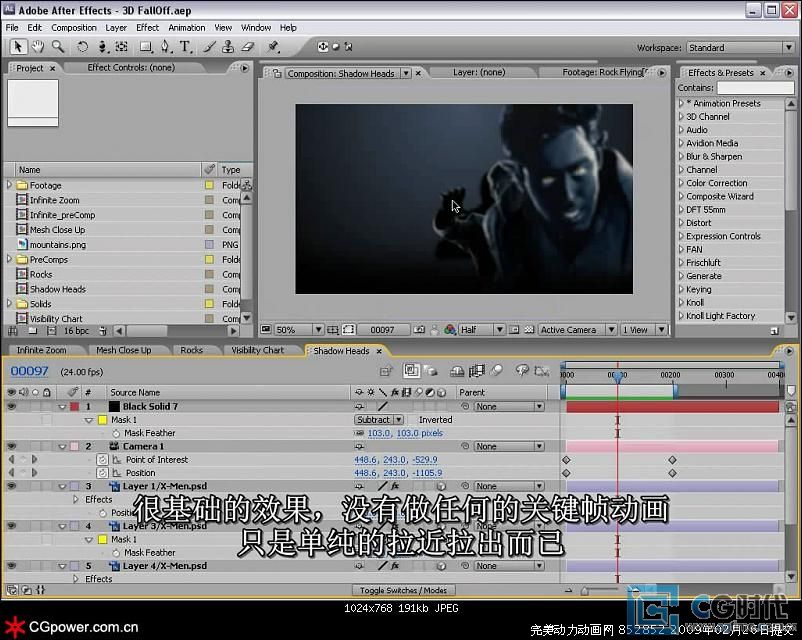This screenshot has height=640, width=802.
Task: Select the Horizontal Type tool
Action: 185,47
